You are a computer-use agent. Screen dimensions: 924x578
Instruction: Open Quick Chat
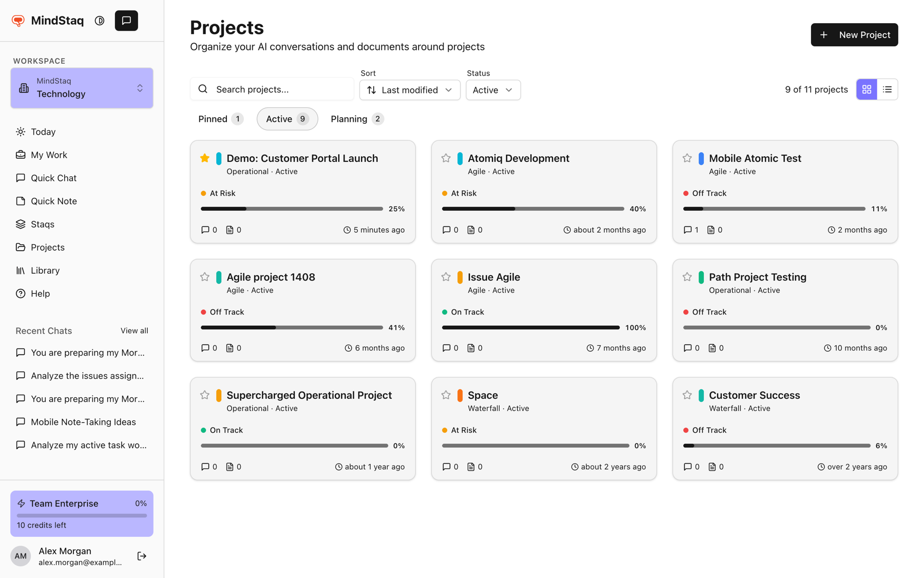(82, 178)
